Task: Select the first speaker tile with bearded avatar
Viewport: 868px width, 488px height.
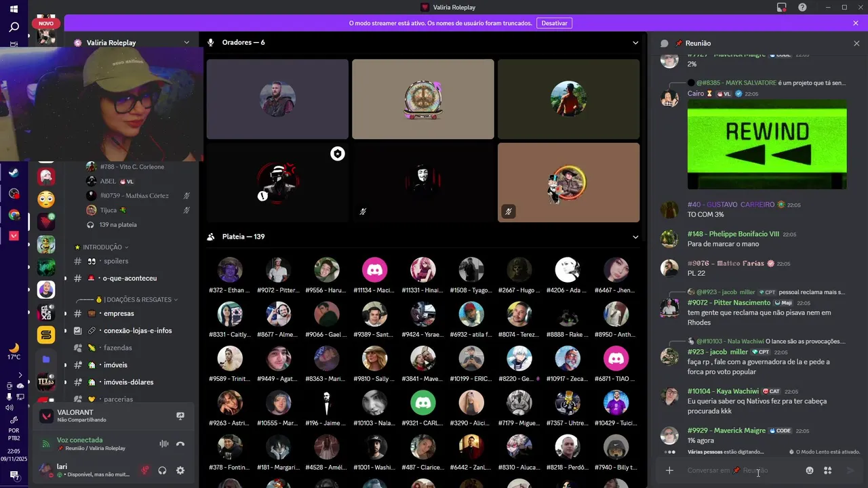Action: pyautogui.click(x=277, y=99)
